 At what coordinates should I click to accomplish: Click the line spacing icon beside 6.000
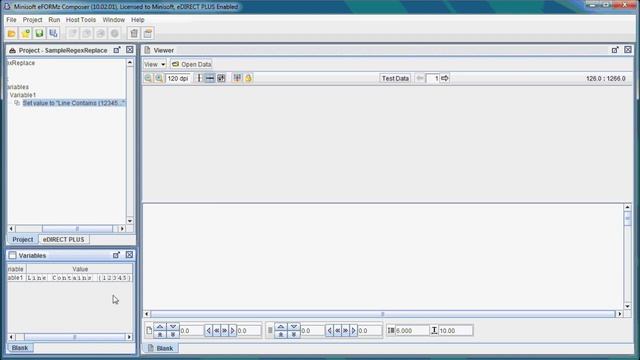391,331
